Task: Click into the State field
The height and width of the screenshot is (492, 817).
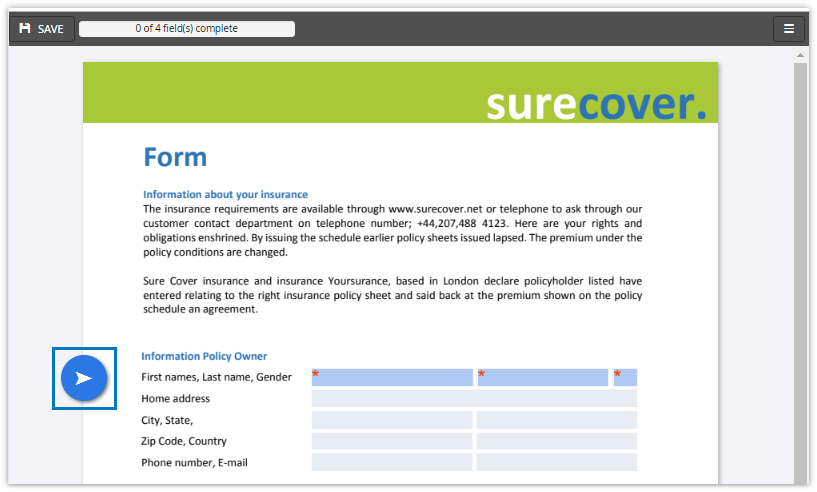Action: pos(556,420)
